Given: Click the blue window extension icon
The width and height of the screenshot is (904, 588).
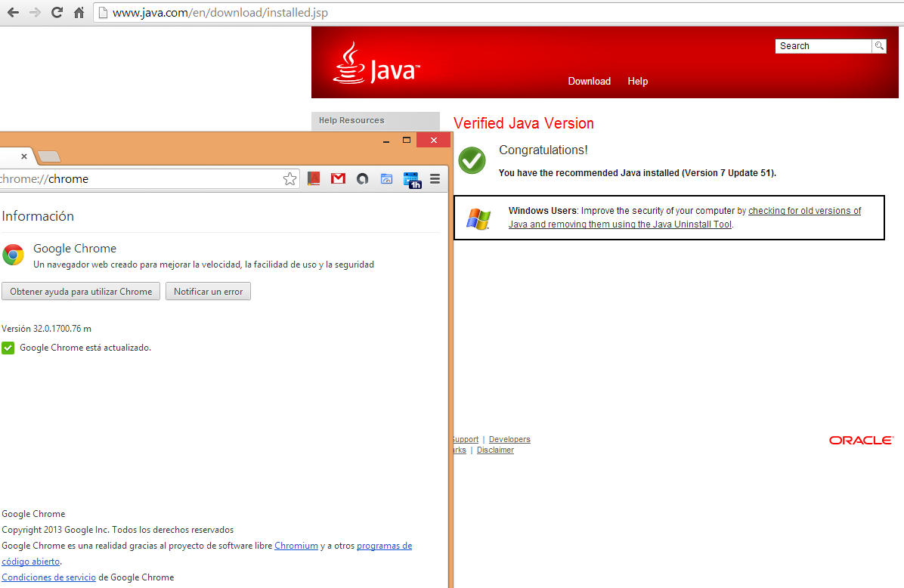Looking at the screenshot, I should 386,178.
